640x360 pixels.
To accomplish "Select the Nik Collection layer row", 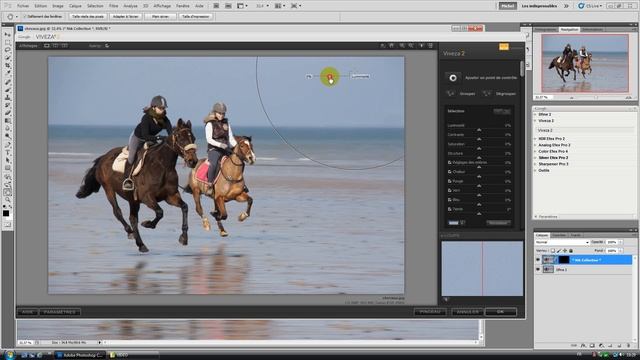I will pos(587,260).
